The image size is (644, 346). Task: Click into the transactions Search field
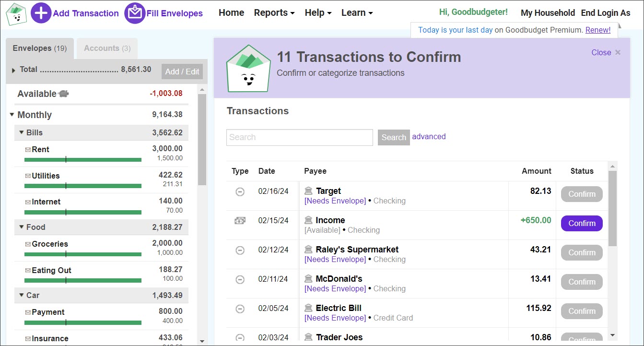(300, 137)
